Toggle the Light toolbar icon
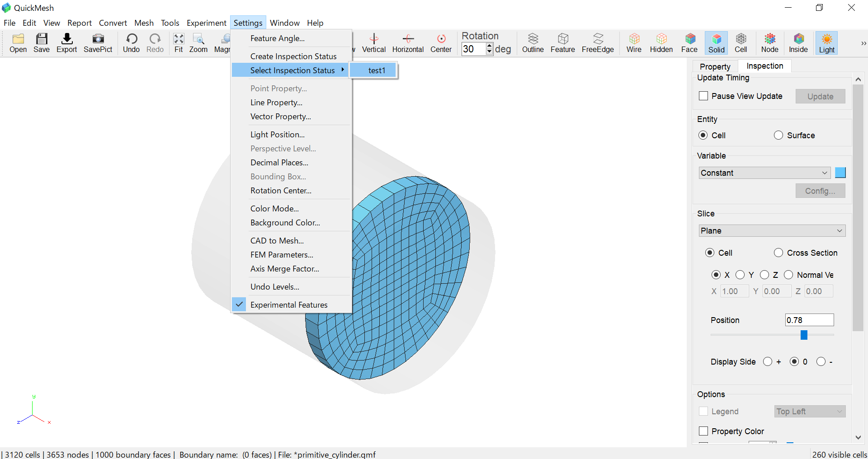Viewport: 868px width, 459px height. (827, 43)
